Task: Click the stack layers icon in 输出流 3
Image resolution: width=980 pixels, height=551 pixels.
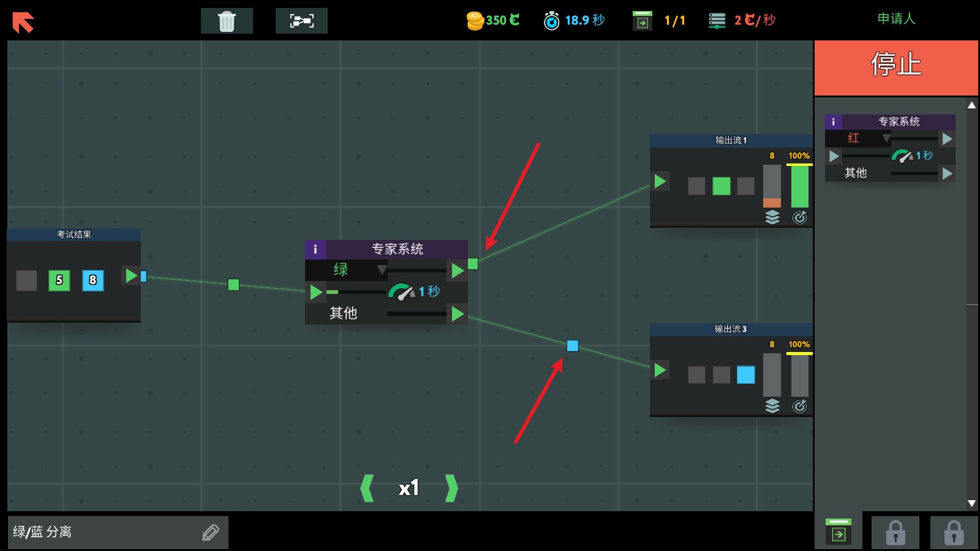Action: click(772, 406)
